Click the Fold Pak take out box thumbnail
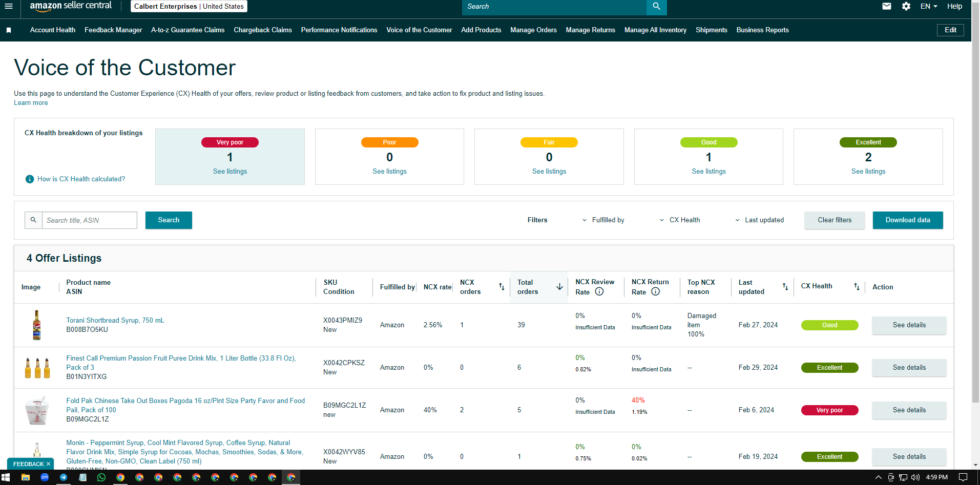This screenshot has width=980, height=485. (x=37, y=410)
